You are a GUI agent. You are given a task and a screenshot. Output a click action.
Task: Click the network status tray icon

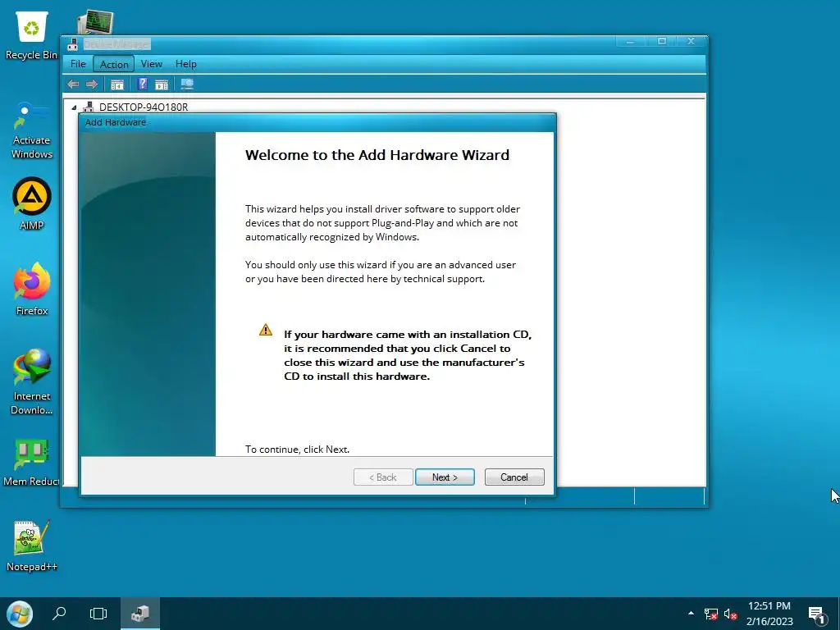point(711,614)
